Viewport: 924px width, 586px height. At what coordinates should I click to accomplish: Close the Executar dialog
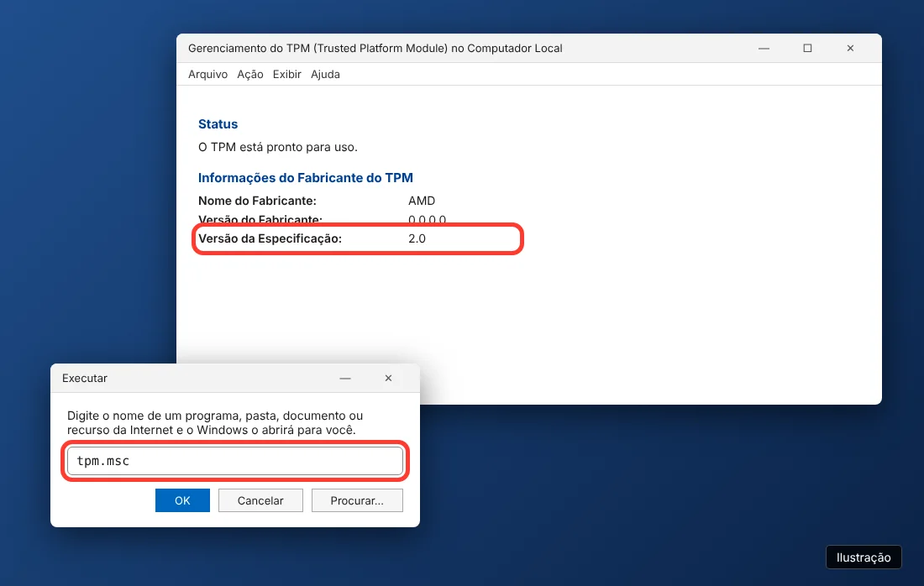(x=388, y=378)
